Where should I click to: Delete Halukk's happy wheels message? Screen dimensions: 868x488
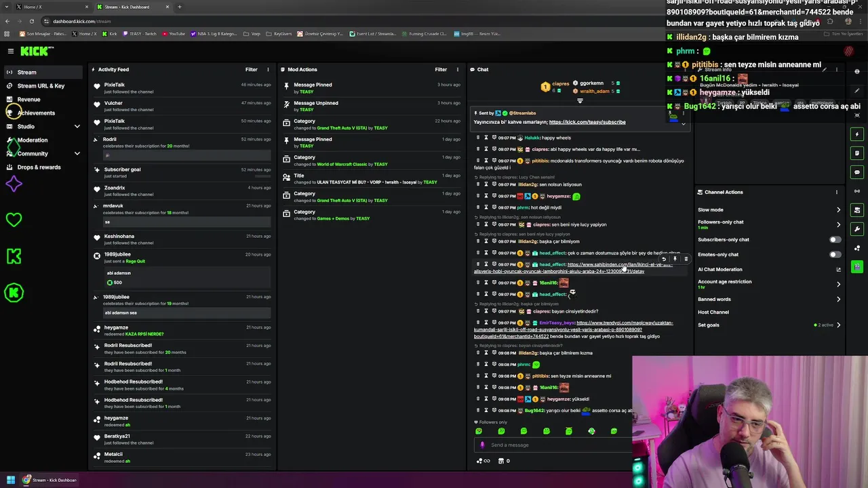click(x=477, y=138)
